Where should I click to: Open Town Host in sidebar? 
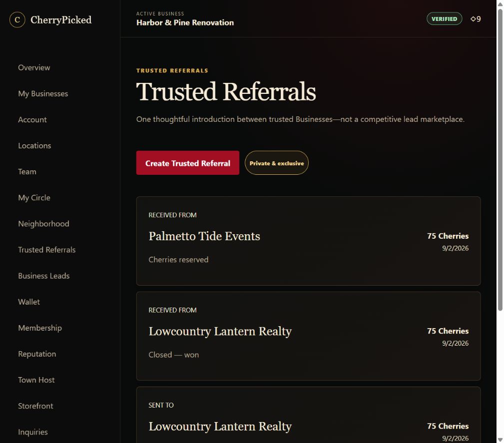click(x=36, y=380)
